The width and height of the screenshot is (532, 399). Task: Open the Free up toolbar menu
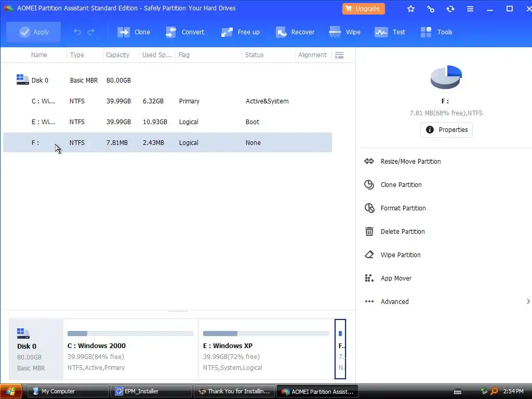coord(240,32)
